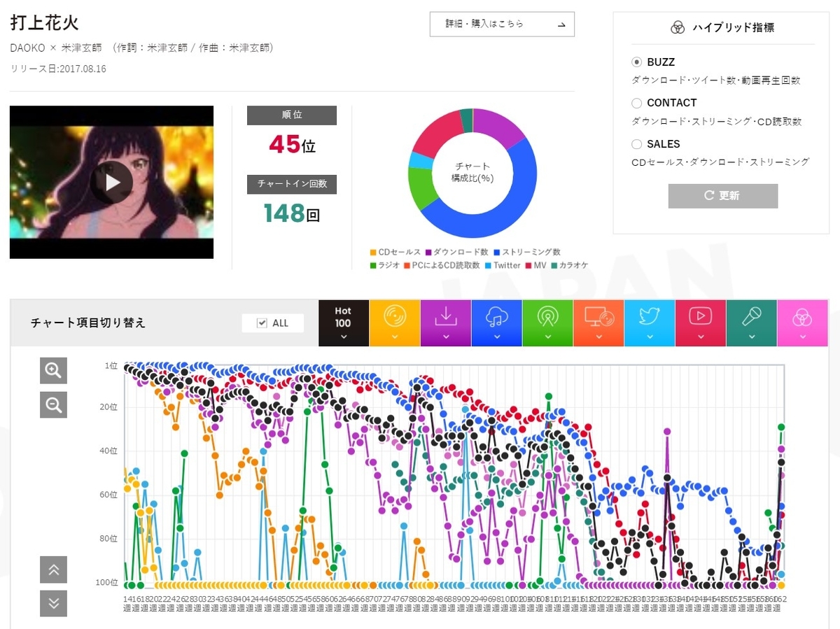
Task: Toggle CD sales disc chart icon
Action: [395, 323]
